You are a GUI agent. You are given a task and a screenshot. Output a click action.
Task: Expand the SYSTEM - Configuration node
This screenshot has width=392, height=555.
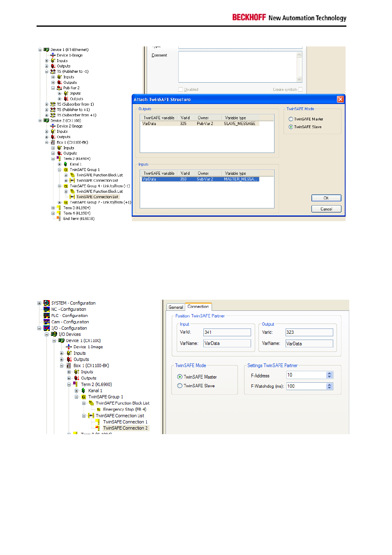pos(39,303)
